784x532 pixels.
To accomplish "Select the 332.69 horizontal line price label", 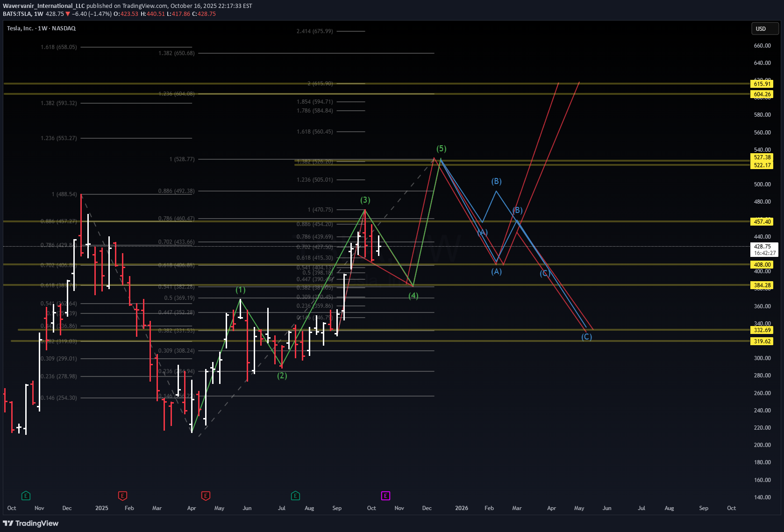I will [762, 330].
